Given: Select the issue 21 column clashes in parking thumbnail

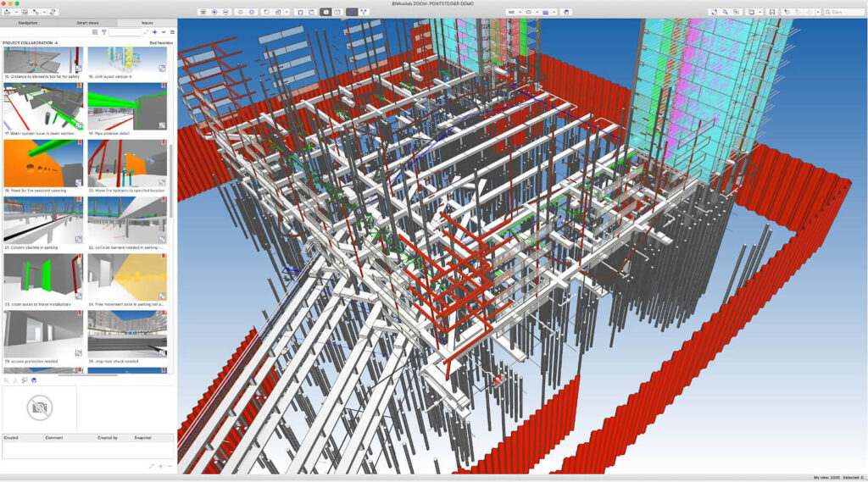Looking at the screenshot, I should pyautogui.click(x=43, y=220).
